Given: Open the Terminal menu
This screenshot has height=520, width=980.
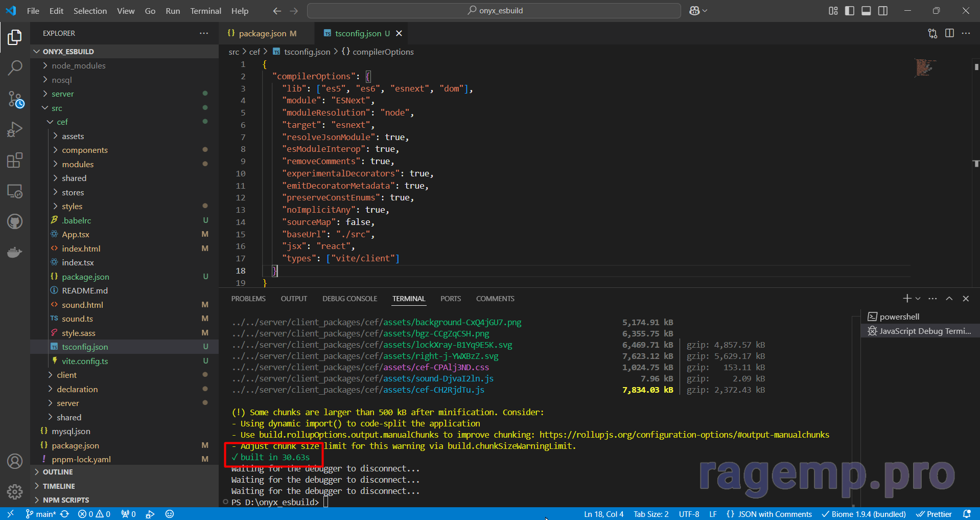Looking at the screenshot, I should (x=205, y=11).
